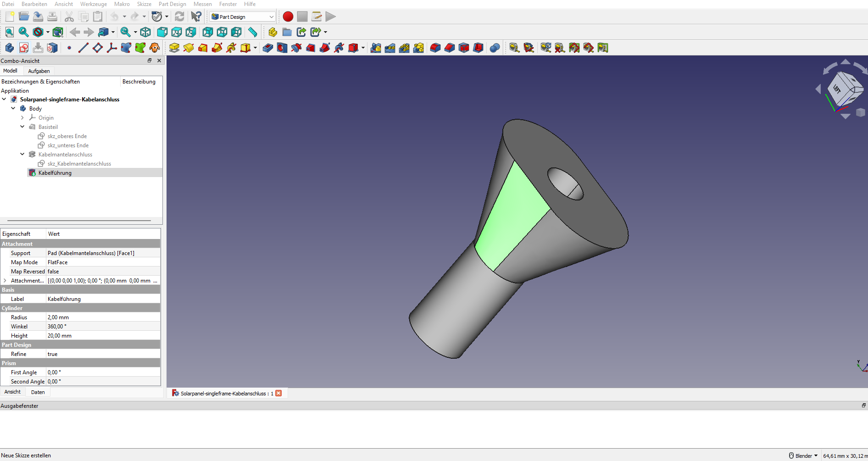The image size is (868, 461).
Task: Apply the Fillet tool
Action: (435, 48)
